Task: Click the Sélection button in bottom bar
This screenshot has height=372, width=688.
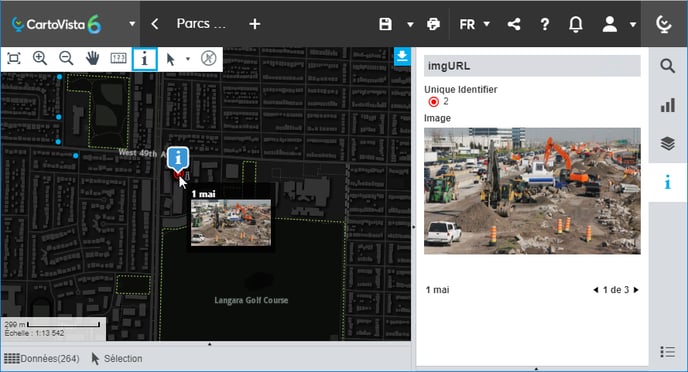Action: tap(117, 358)
